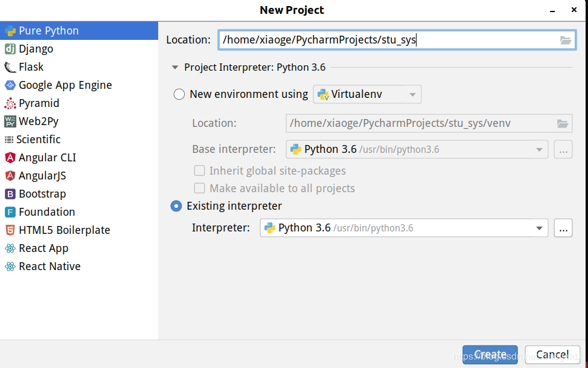Select Google App Engine label
Viewport: 588px width, 368px height.
pyautogui.click(x=65, y=85)
